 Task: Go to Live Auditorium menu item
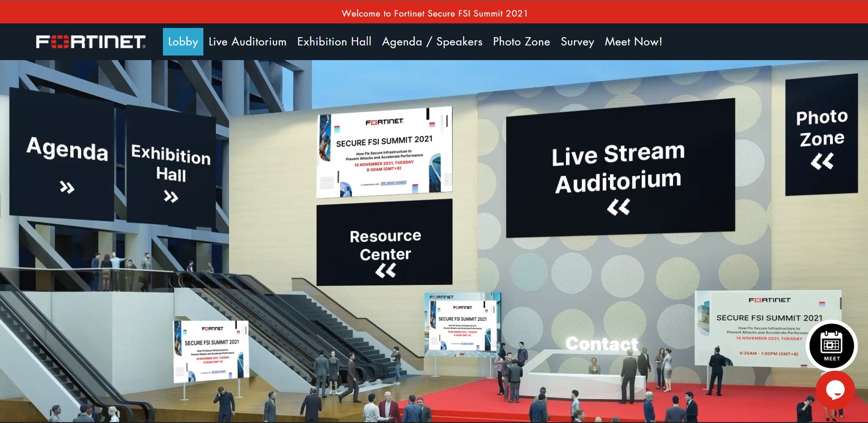[x=247, y=42]
